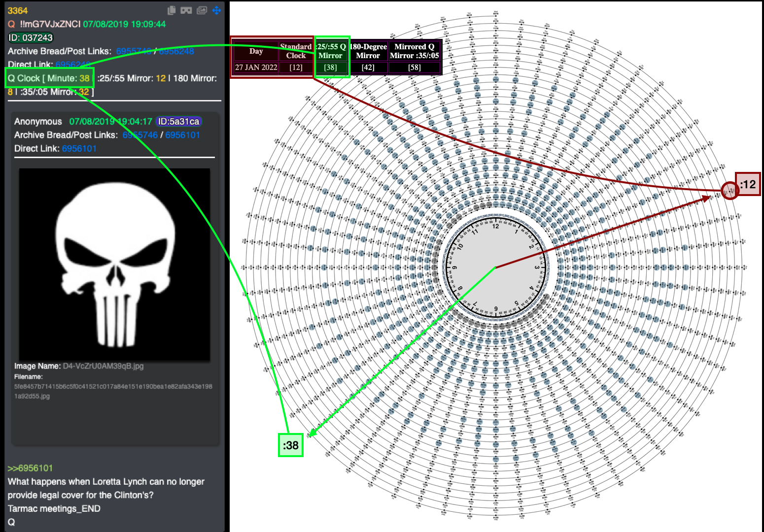This screenshot has height=532, width=764.
Task: Click the '[12]' table cell
Action: coord(296,67)
